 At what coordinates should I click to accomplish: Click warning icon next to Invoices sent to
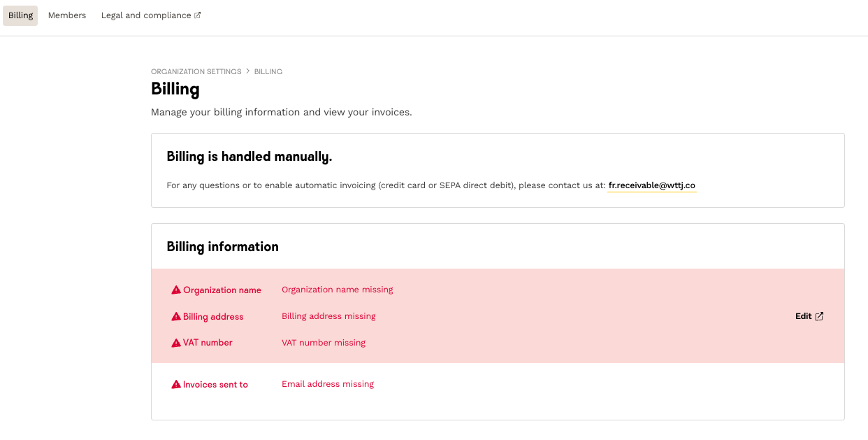point(176,384)
